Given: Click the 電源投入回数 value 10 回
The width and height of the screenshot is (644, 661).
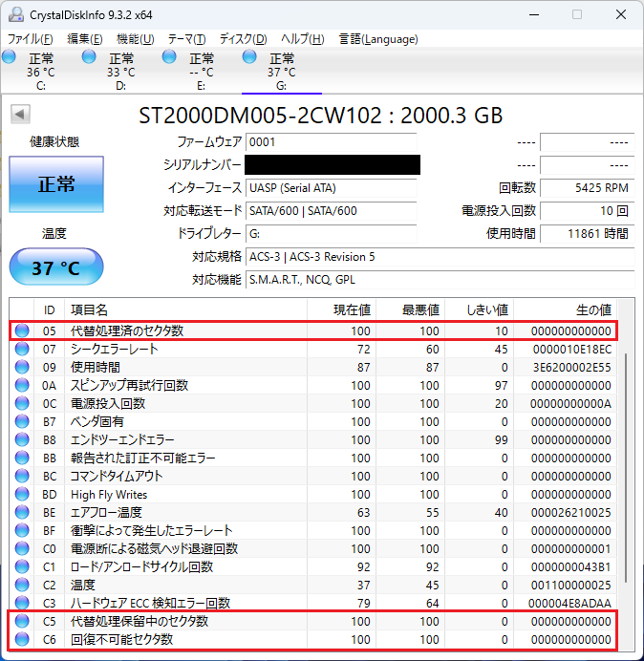Looking at the screenshot, I should tap(588, 210).
